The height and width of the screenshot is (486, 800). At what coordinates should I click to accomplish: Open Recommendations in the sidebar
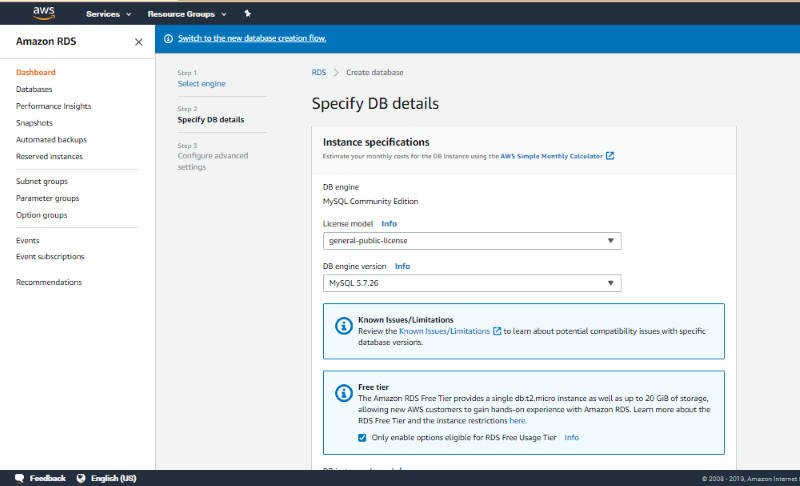click(x=49, y=282)
